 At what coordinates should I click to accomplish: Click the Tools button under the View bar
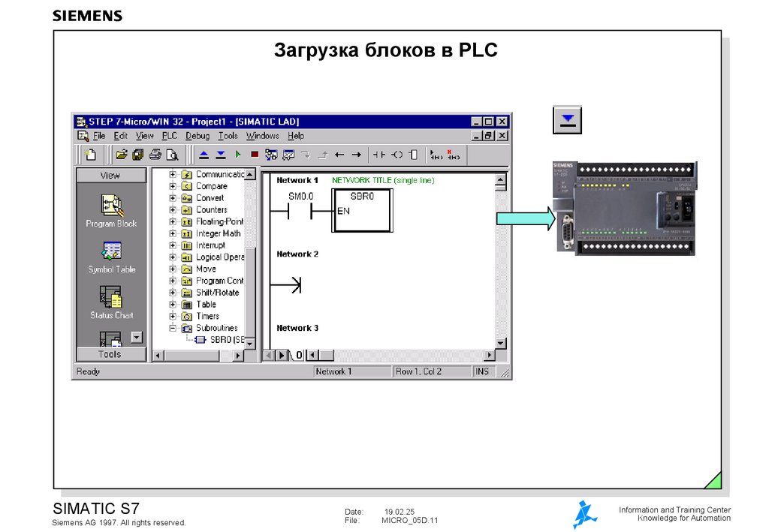tap(111, 354)
